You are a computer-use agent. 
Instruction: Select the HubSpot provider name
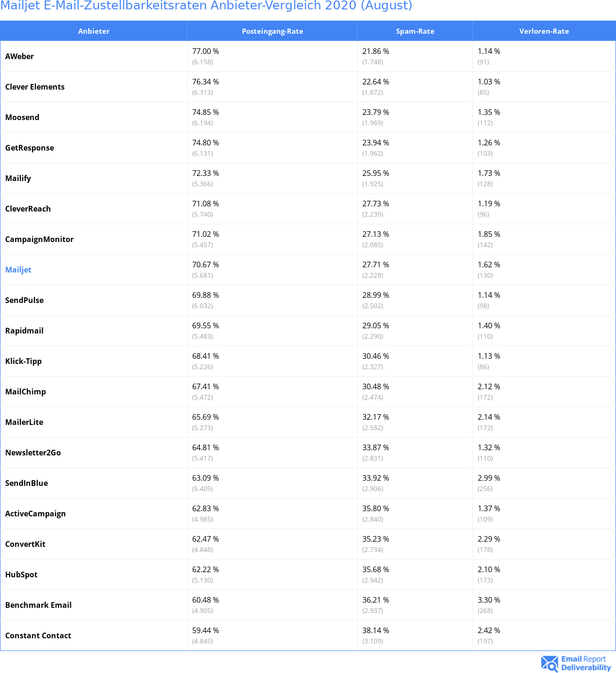pyautogui.click(x=21, y=575)
